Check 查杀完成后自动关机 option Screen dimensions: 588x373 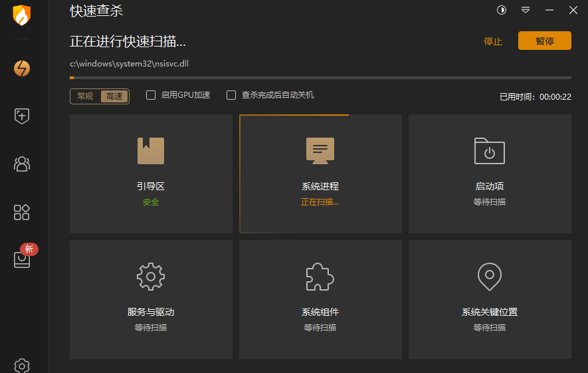(x=231, y=95)
